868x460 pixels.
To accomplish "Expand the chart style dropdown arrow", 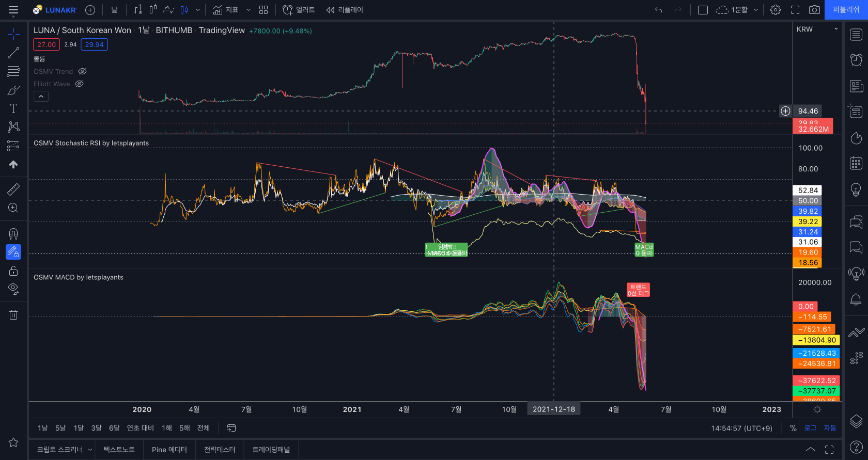I will (x=198, y=10).
